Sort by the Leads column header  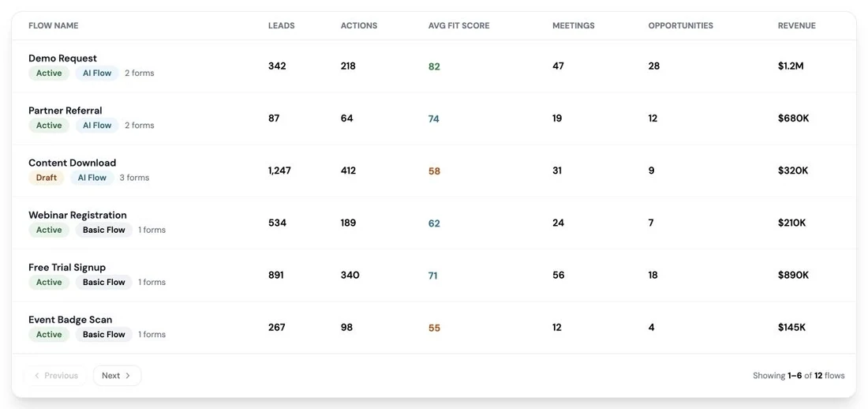coord(281,25)
